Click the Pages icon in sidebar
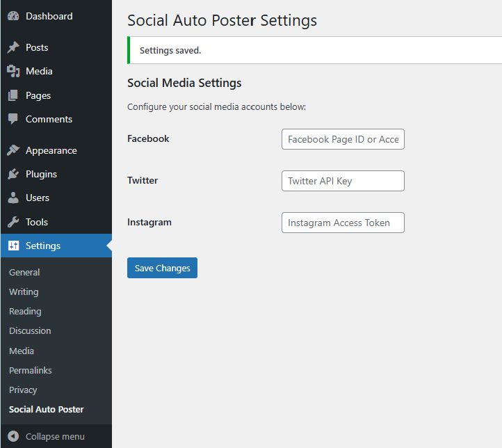Viewport: 502px width, 448px height. pos(13,95)
